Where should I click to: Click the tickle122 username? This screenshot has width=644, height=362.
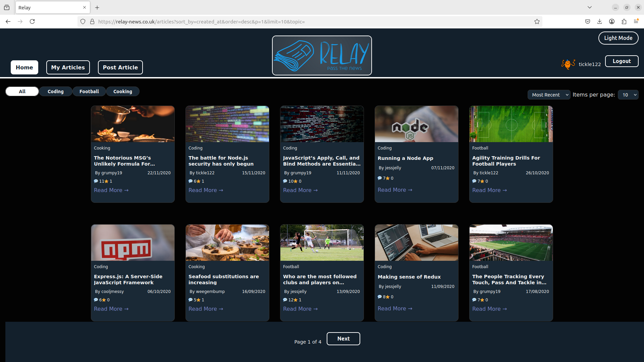[x=590, y=64]
